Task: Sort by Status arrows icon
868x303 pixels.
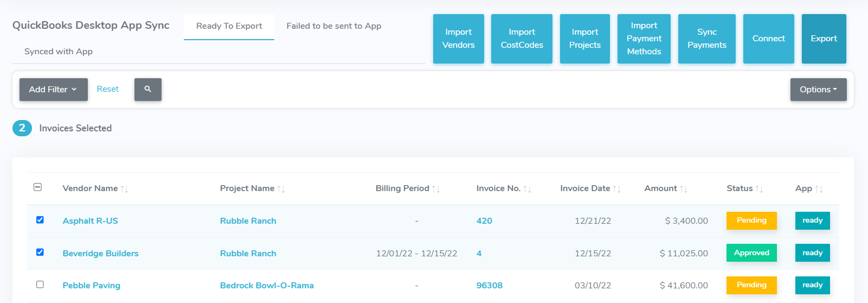Action: [x=759, y=189]
